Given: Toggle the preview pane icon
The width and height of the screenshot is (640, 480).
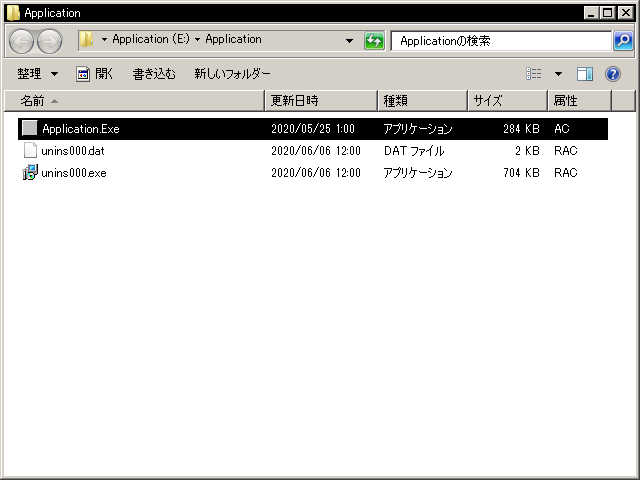Looking at the screenshot, I should pyautogui.click(x=585, y=74).
